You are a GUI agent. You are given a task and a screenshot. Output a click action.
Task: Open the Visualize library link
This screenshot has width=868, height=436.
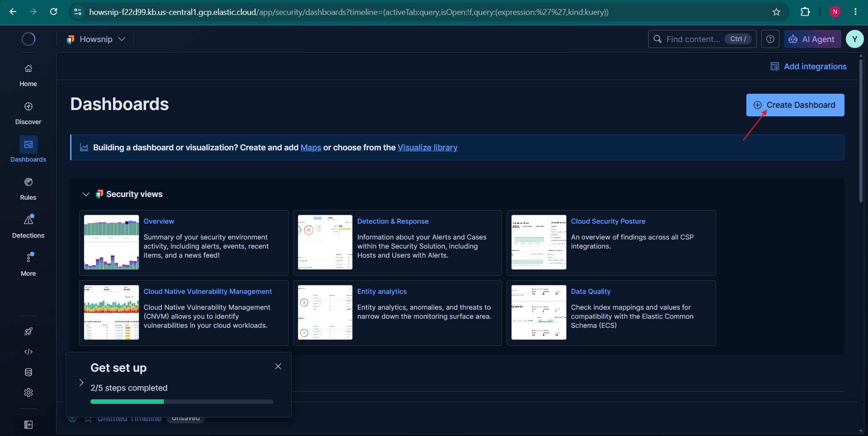click(x=427, y=148)
